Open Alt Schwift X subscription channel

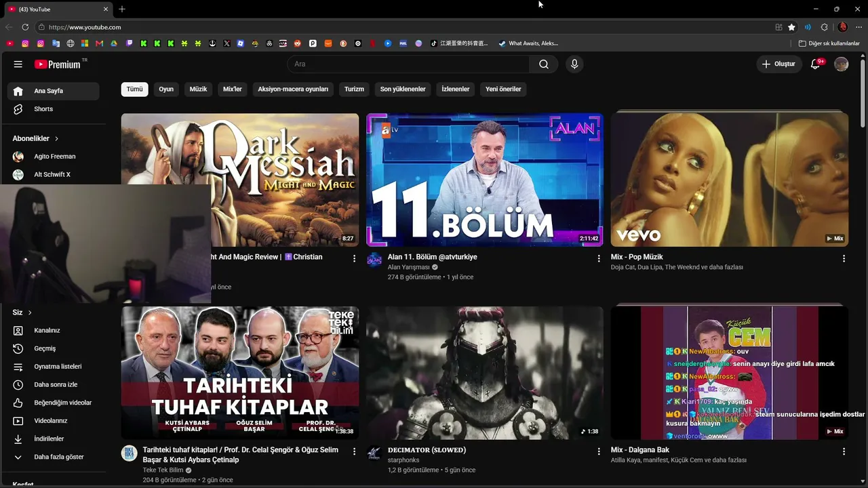[x=54, y=175]
